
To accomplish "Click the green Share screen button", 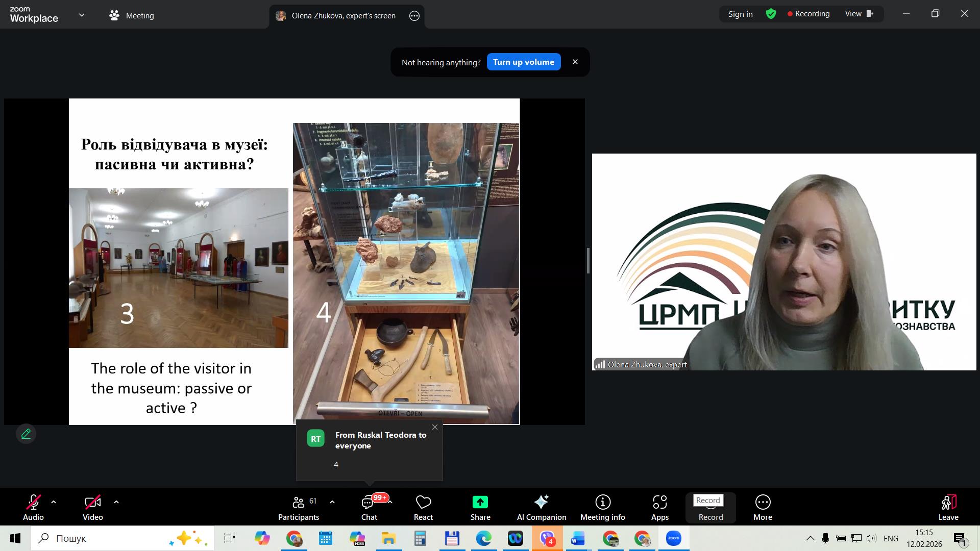I will (480, 508).
